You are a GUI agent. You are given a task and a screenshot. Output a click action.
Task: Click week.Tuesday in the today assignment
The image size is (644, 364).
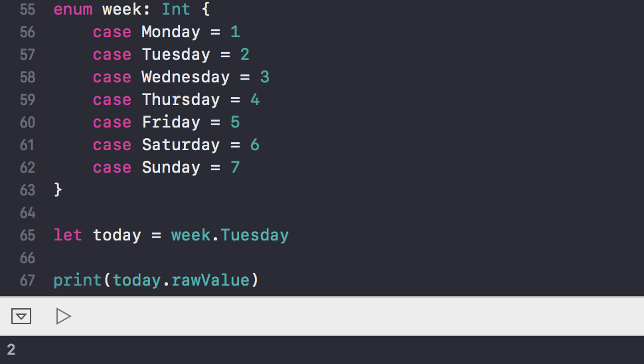coord(230,235)
